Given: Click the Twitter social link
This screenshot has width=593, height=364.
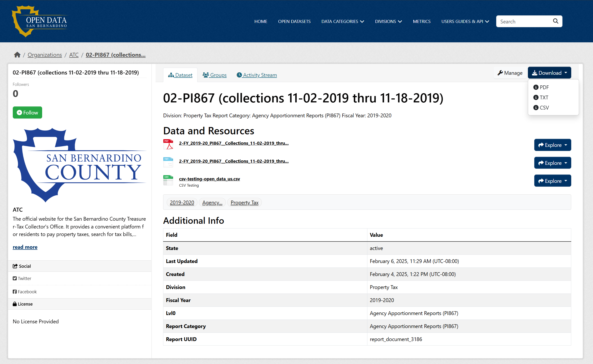Looking at the screenshot, I should [x=22, y=278].
